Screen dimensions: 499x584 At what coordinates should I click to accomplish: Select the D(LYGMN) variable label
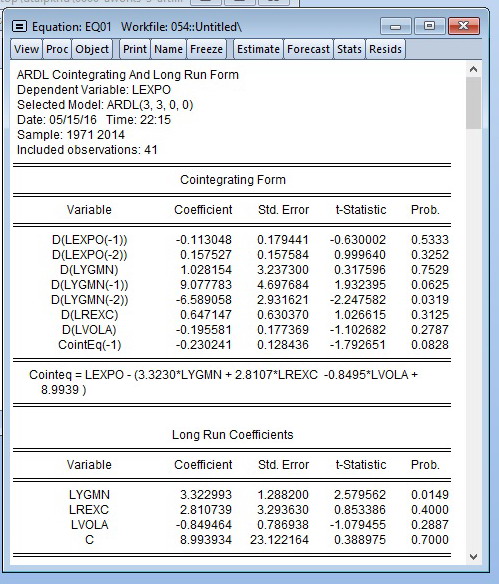coord(89,270)
